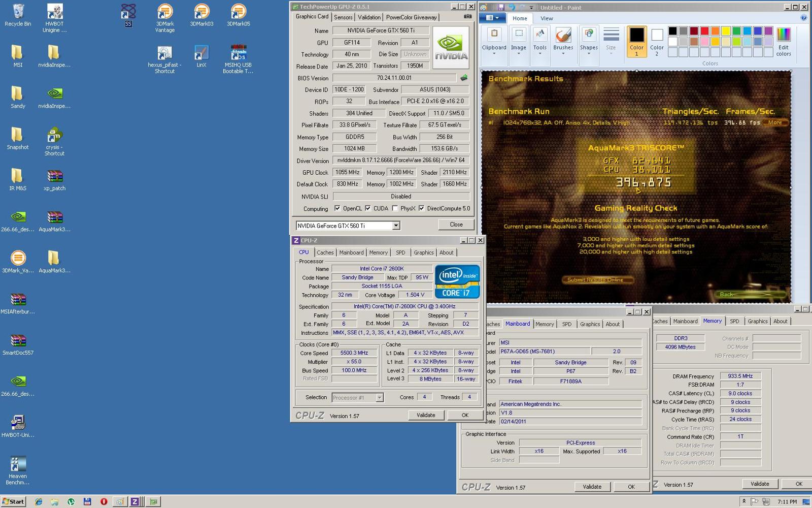The height and width of the screenshot is (508, 812).
Task: Toggle the DirectCompute 5.0 checkbox
Action: 421,208
